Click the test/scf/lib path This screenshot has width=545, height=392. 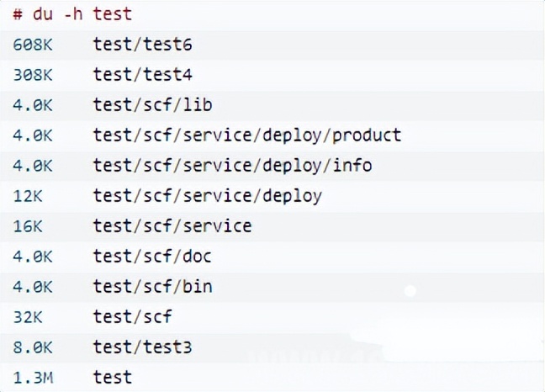click(x=152, y=105)
